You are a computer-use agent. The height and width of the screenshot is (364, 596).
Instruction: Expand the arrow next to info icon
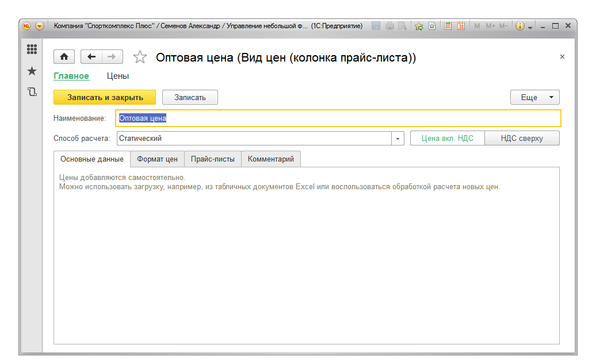tap(530, 28)
